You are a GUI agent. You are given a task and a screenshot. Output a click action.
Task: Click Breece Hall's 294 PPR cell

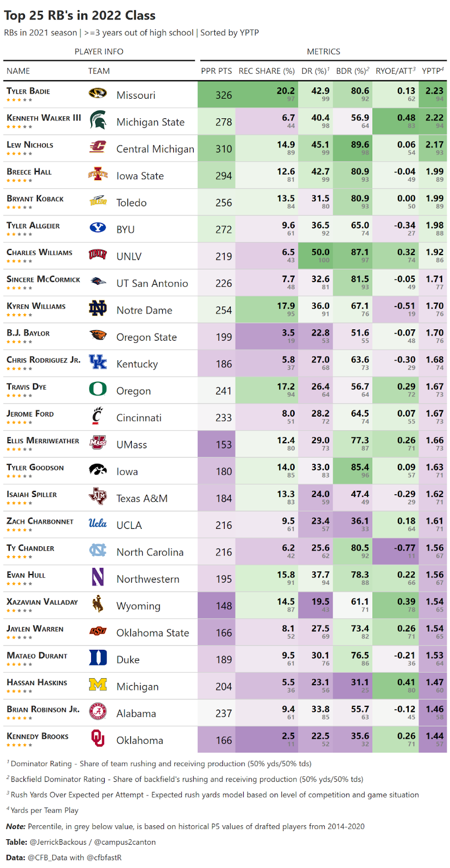pyautogui.click(x=224, y=176)
